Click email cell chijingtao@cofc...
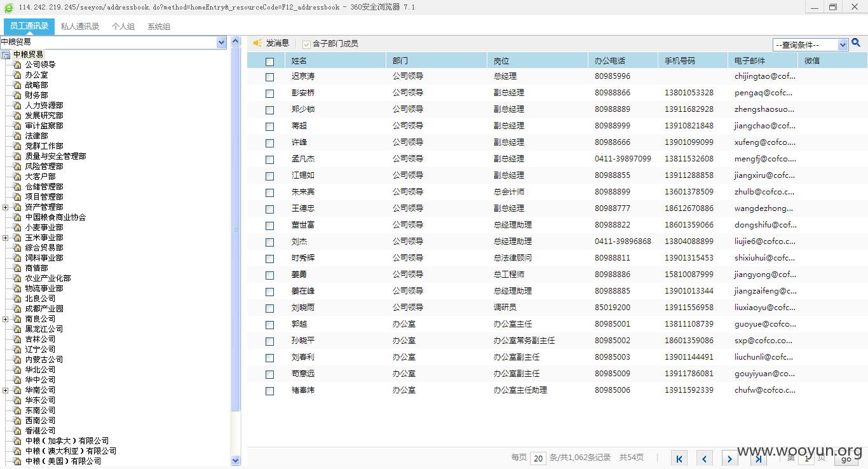868x469 pixels. (x=765, y=76)
